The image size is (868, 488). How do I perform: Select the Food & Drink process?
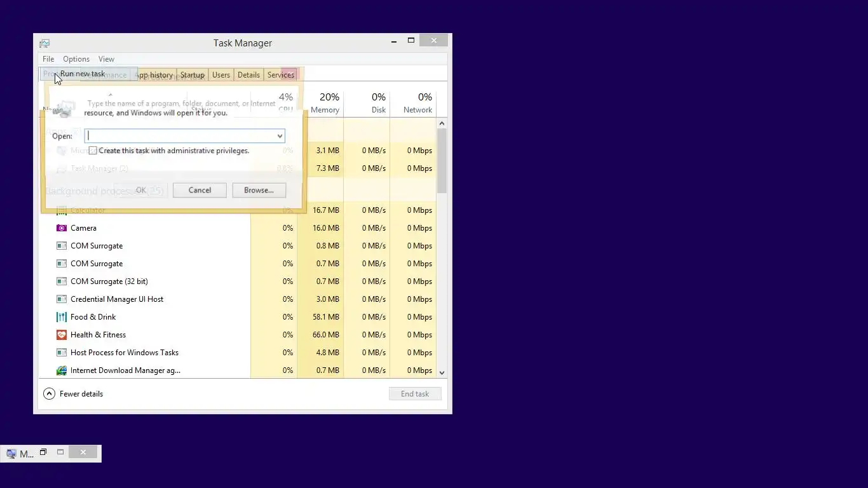238,317
